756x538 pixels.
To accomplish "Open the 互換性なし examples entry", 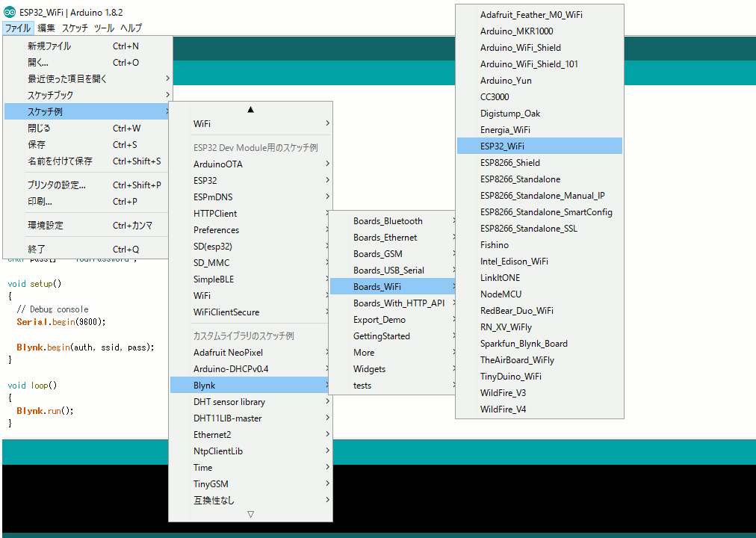I will [251, 500].
